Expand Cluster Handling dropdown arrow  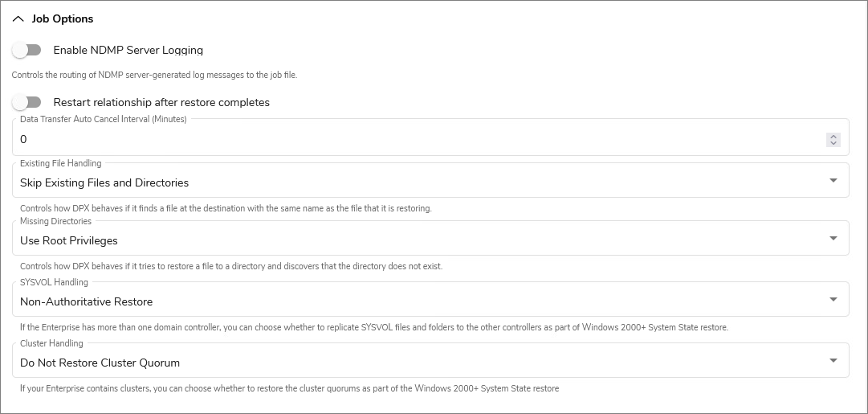coord(833,361)
